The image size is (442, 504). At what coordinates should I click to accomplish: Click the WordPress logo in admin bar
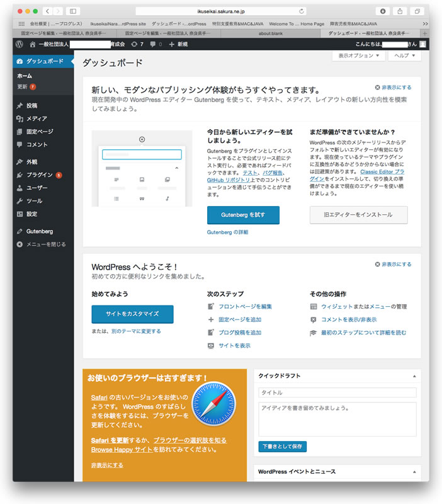click(20, 44)
